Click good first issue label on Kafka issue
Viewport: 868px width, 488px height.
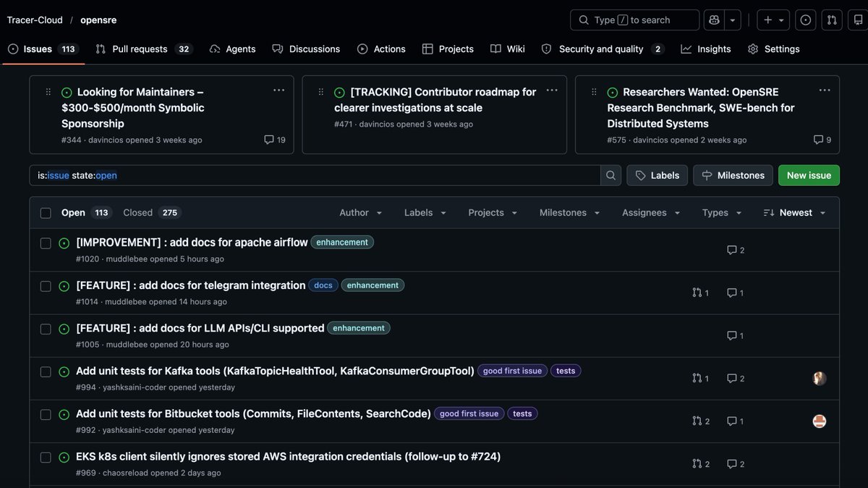tap(512, 371)
